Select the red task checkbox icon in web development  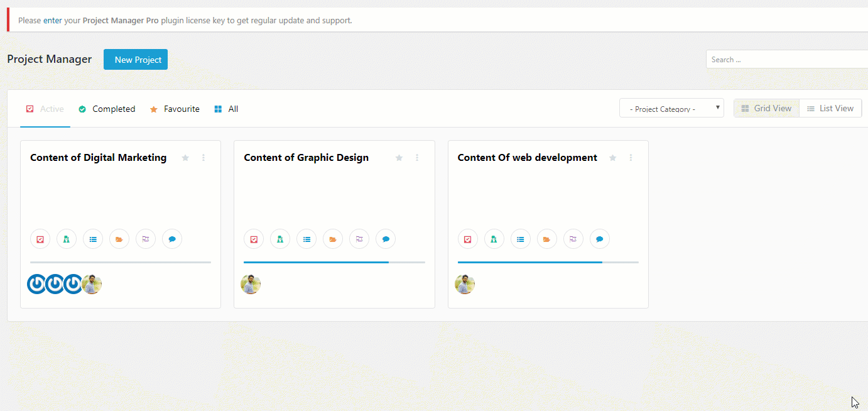468,239
